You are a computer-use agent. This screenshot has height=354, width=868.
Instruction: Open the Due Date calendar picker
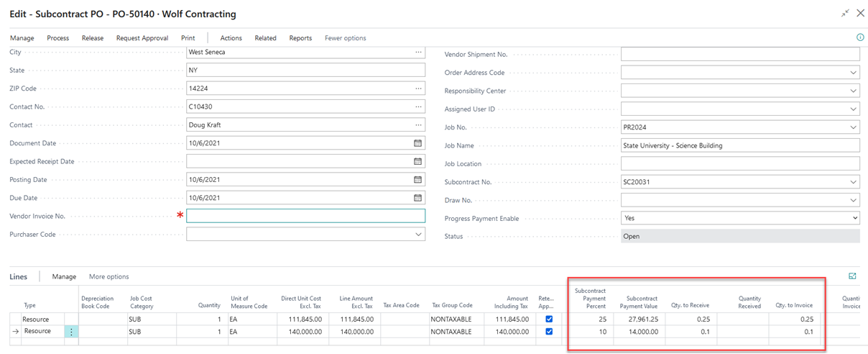[x=418, y=198]
